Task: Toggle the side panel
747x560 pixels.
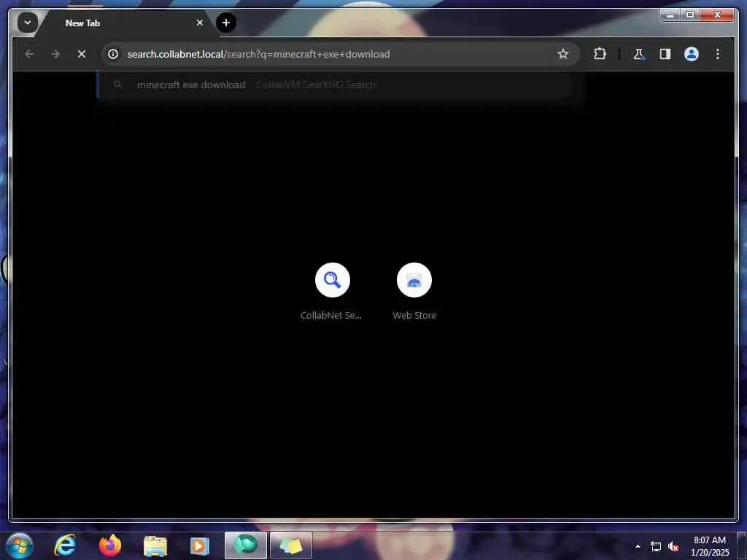Action: point(665,54)
